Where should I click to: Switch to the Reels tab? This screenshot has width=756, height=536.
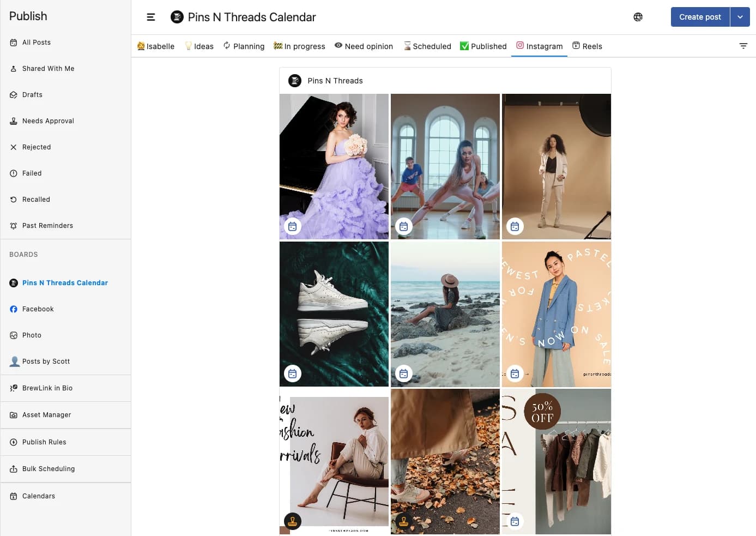(x=587, y=46)
